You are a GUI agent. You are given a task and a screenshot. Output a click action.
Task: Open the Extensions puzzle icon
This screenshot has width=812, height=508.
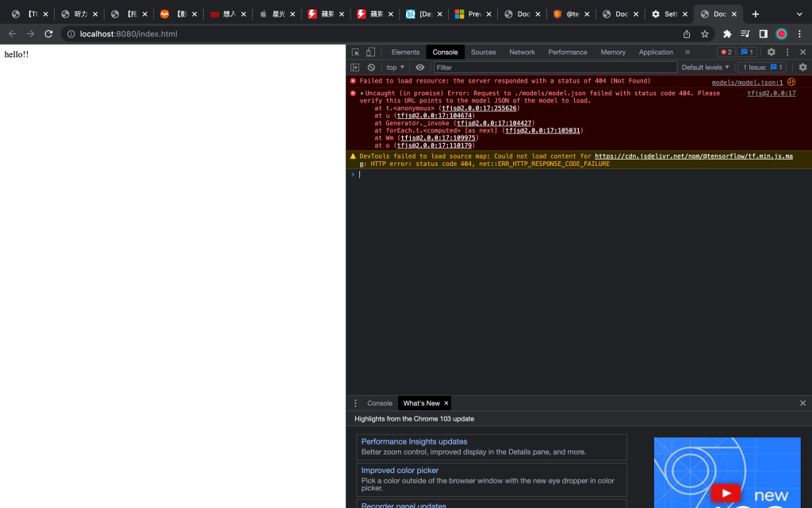point(727,34)
